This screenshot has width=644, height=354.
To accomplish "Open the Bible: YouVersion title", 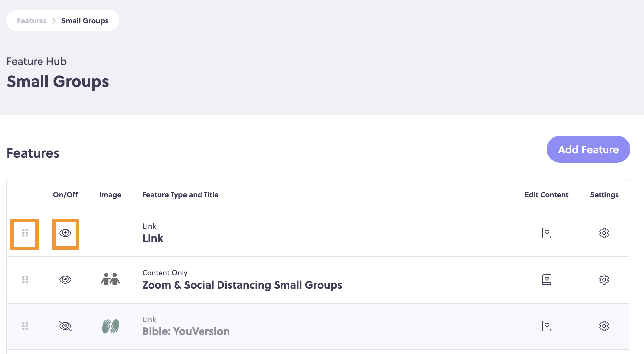I will point(186,331).
